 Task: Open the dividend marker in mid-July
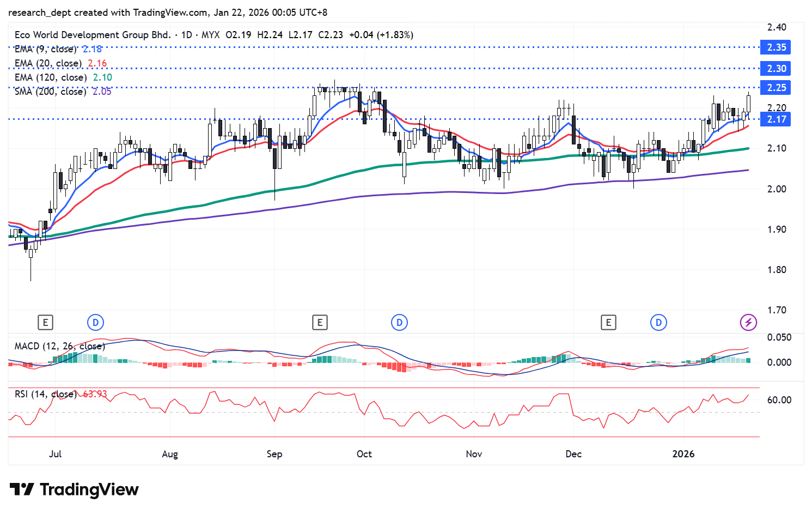tap(95, 323)
